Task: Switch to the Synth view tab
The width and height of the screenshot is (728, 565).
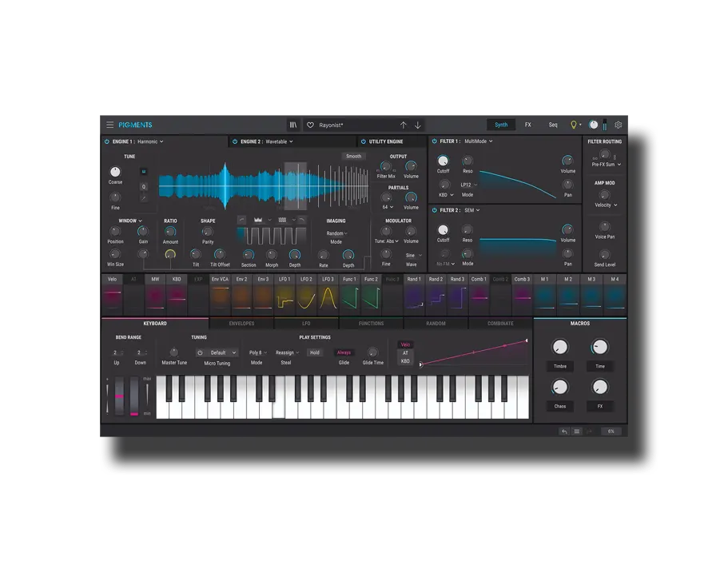Action: [x=501, y=125]
